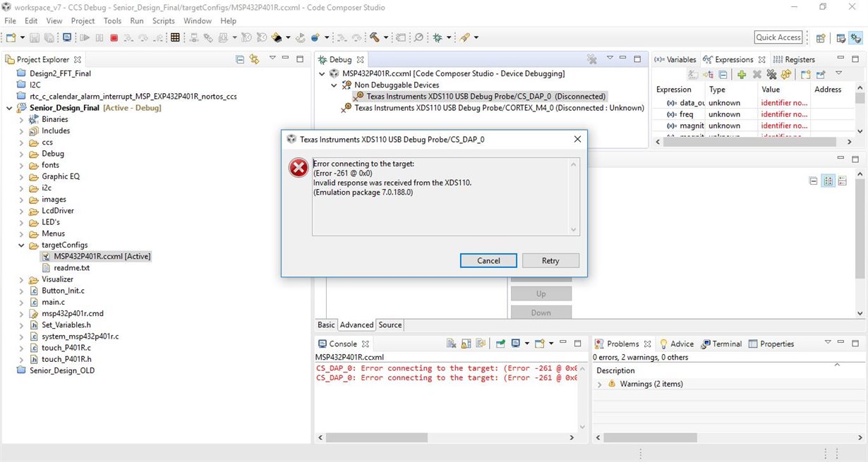The height and width of the screenshot is (462, 868).
Task: Open the Scripts menu
Action: tap(164, 20)
